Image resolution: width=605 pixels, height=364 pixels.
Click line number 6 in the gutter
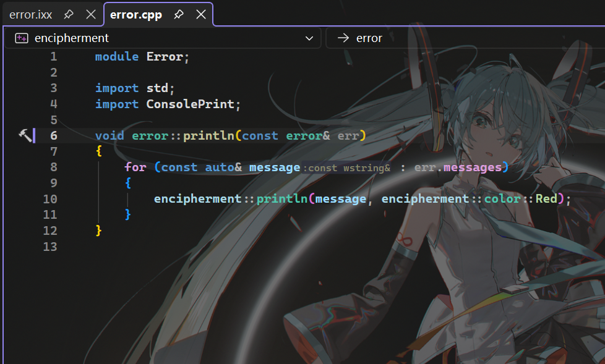54,136
